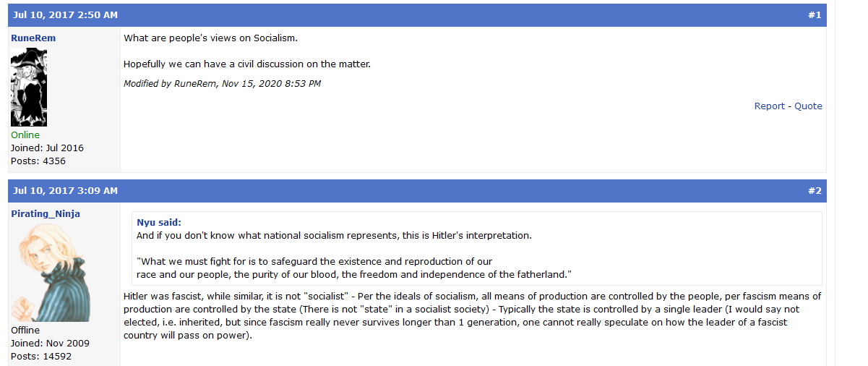Select the Jul 10, 2017 2:50 AM timestamp
Viewport: 868px width, 366px height.
coord(65,14)
